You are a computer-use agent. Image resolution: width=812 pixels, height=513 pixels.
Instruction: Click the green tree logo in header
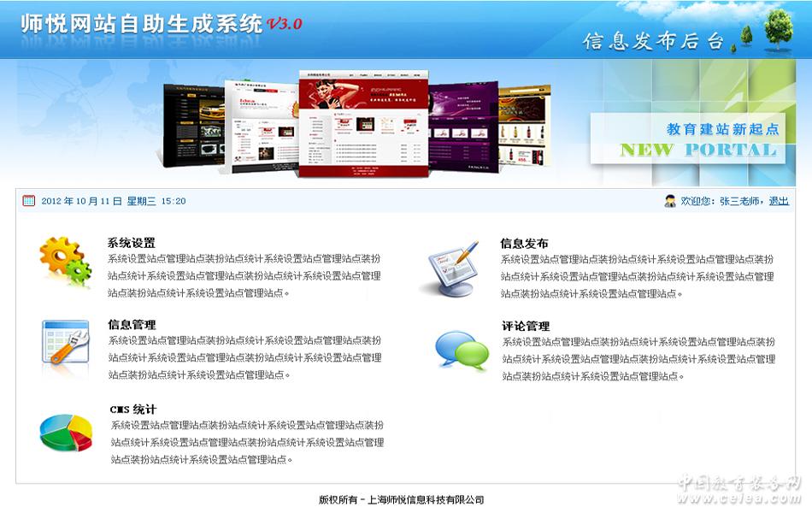[x=778, y=28]
